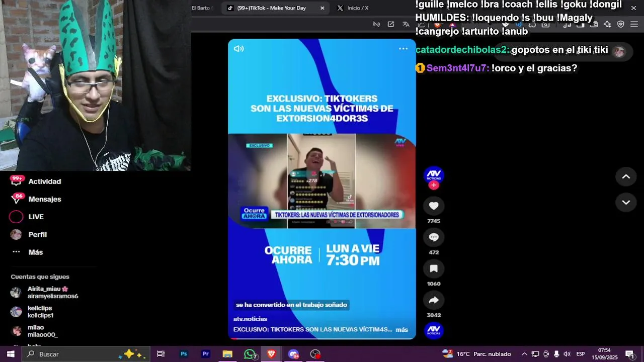This screenshot has height=362, width=644.
Task: Open the video comments (472)
Action: point(434,237)
